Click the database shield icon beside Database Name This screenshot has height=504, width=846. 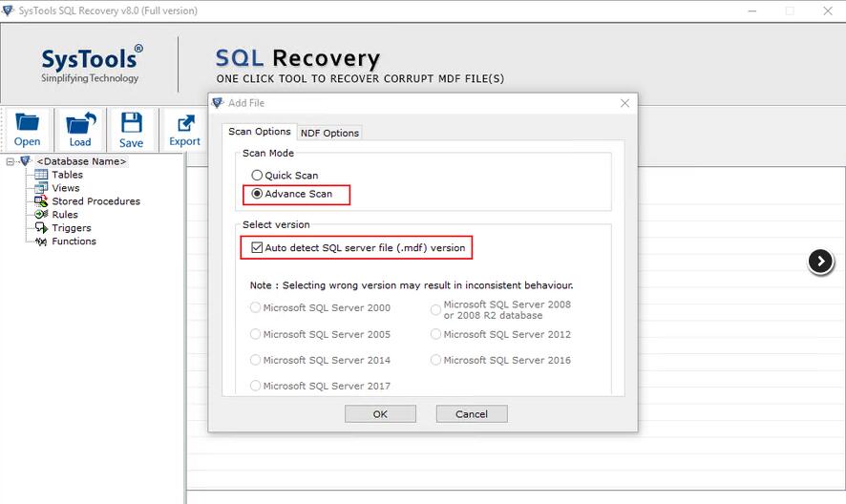click(25, 160)
